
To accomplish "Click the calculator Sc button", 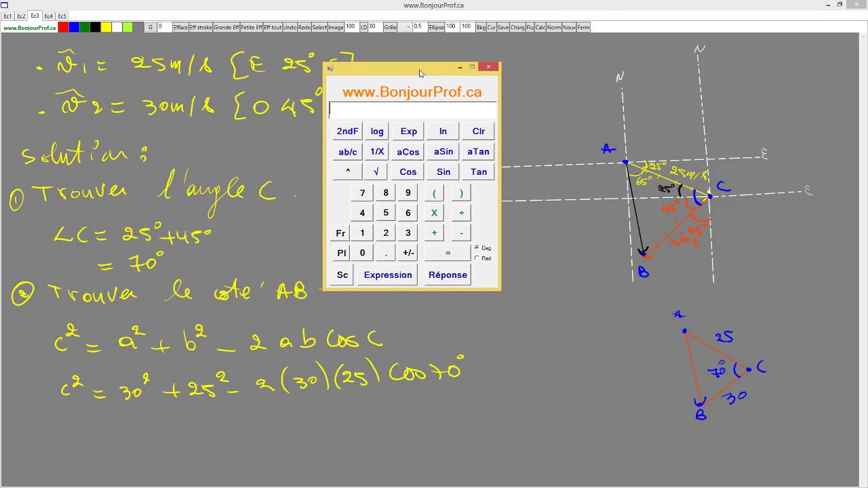I will (342, 275).
